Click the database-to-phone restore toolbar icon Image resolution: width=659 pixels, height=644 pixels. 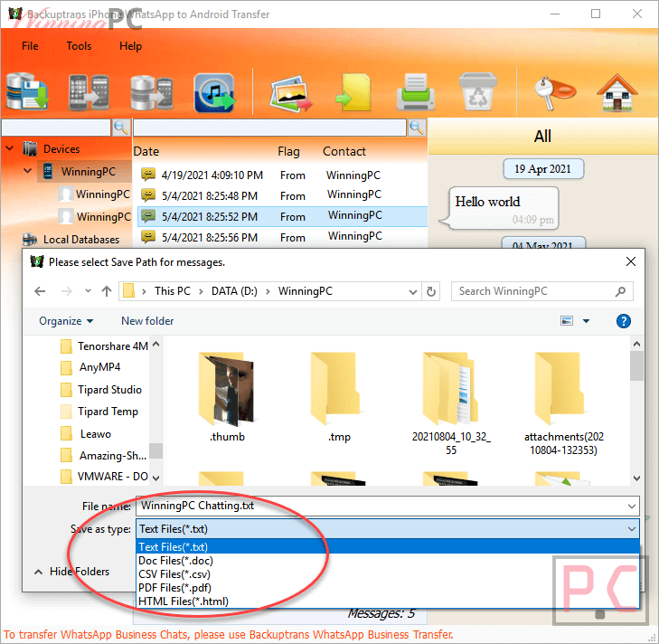tap(151, 92)
